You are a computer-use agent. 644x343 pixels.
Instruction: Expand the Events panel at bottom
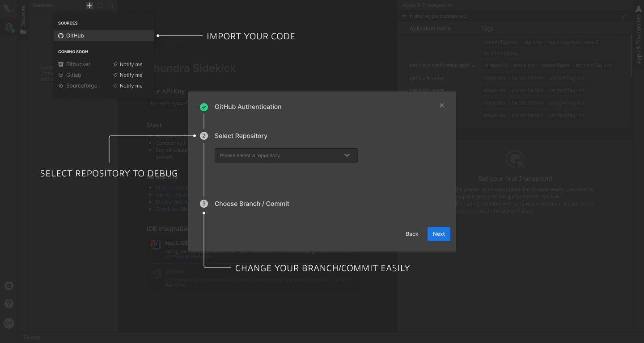click(32, 338)
